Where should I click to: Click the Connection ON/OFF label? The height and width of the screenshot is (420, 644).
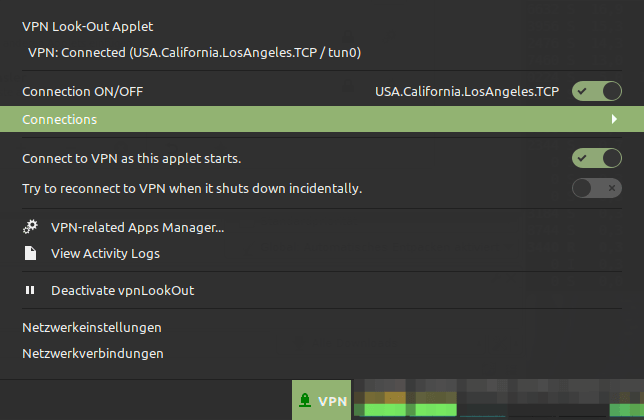click(83, 92)
